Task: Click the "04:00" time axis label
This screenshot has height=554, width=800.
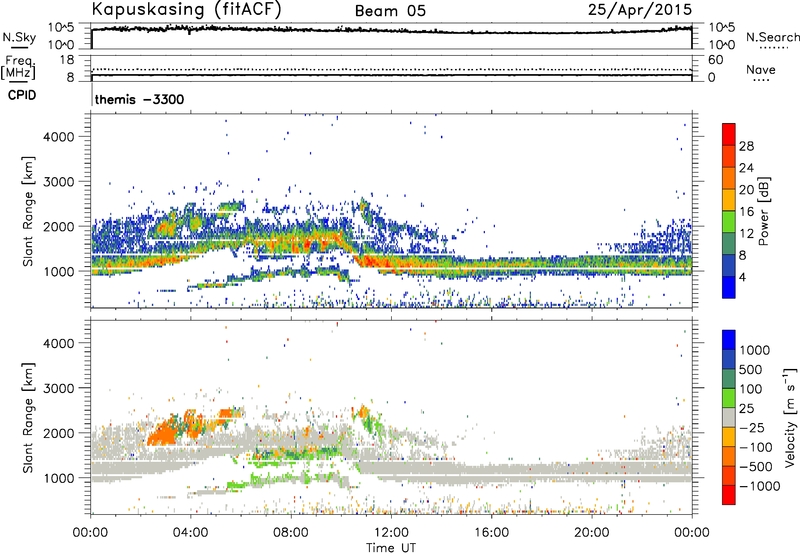Action: [190, 533]
